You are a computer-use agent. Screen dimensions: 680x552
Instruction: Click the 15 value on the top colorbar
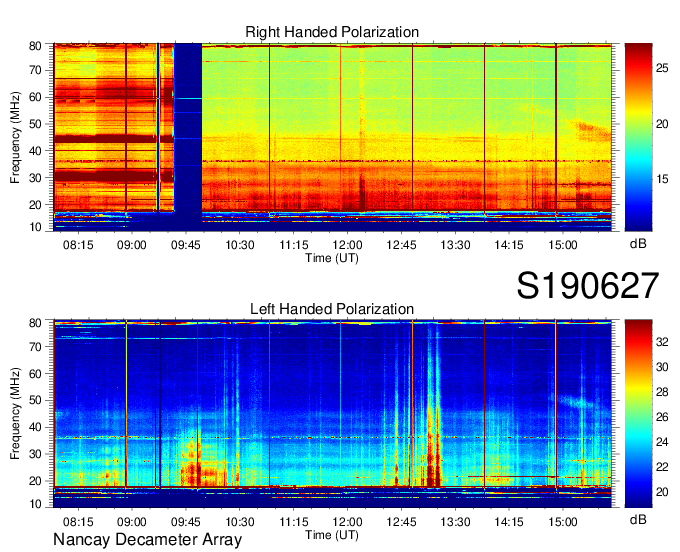pos(662,179)
